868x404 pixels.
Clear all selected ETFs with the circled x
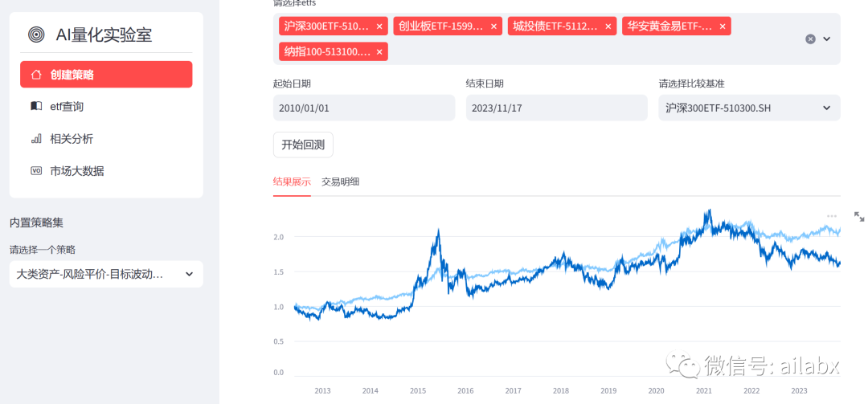click(810, 39)
